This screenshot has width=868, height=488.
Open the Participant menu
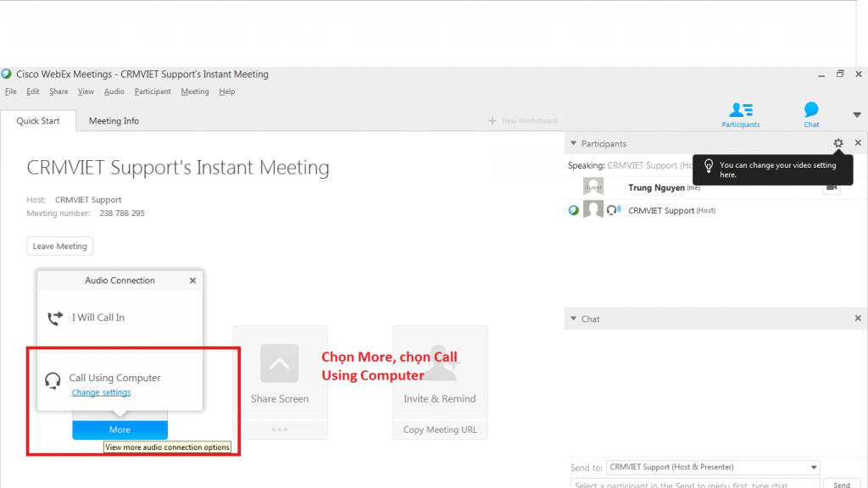click(153, 91)
